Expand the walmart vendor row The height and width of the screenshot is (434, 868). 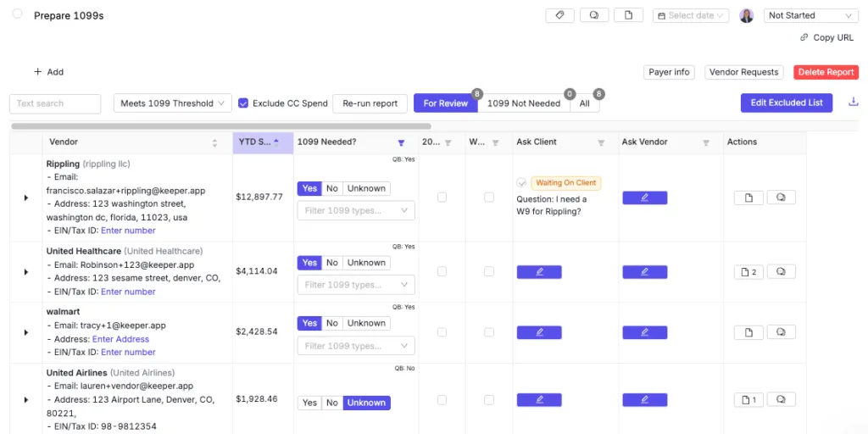pos(26,332)
